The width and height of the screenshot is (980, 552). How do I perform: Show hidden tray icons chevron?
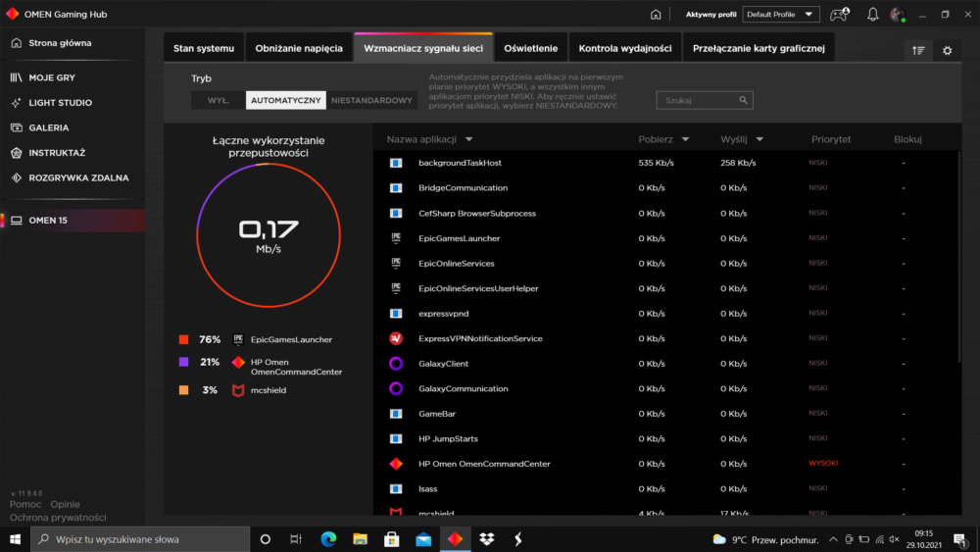833,539
